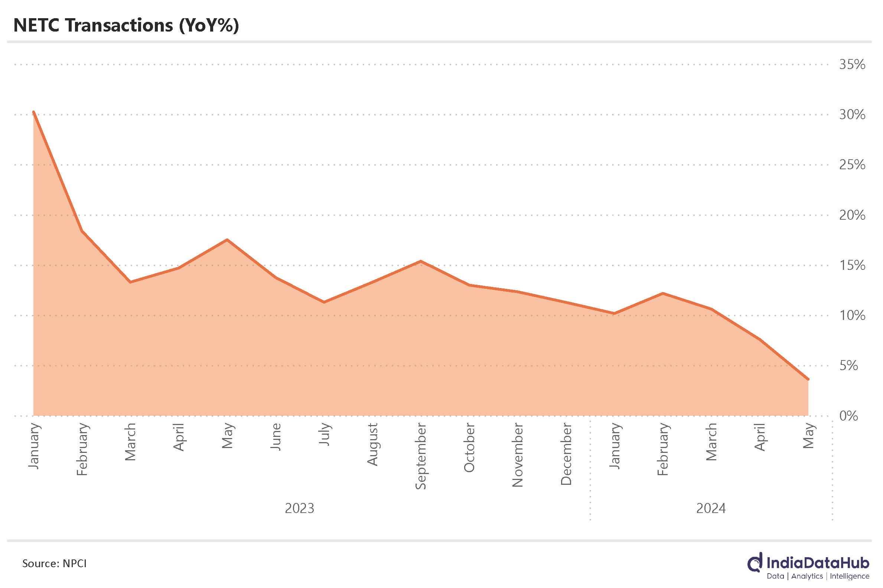
Task: Click the May 2023 peak on line
Action: click(x=227, y=240)
